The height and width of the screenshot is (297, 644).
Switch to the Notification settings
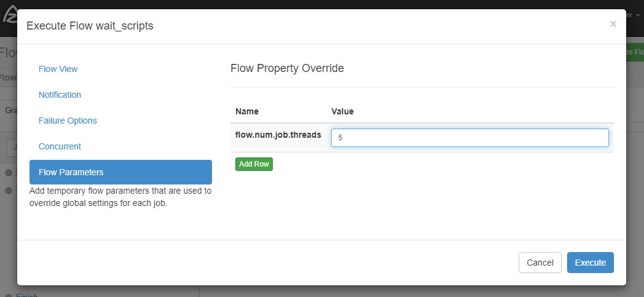click(x=60, y=95)
